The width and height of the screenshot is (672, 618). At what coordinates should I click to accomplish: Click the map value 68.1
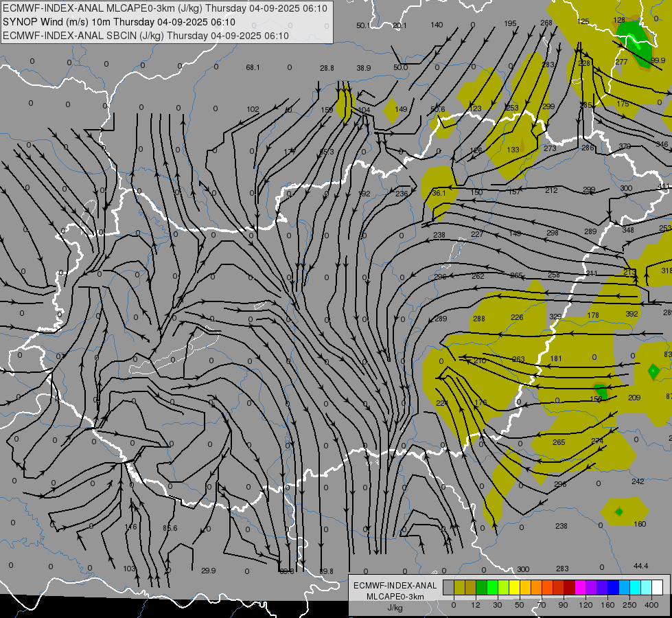253,67
